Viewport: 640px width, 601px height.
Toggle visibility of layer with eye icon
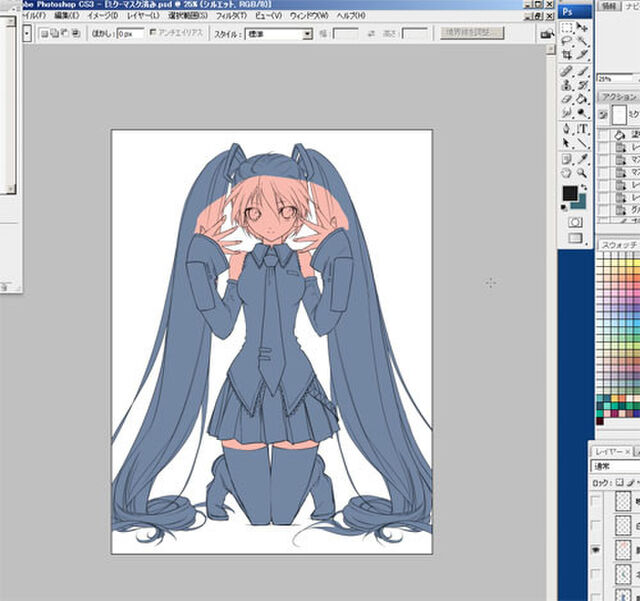[x=597, y=549]
